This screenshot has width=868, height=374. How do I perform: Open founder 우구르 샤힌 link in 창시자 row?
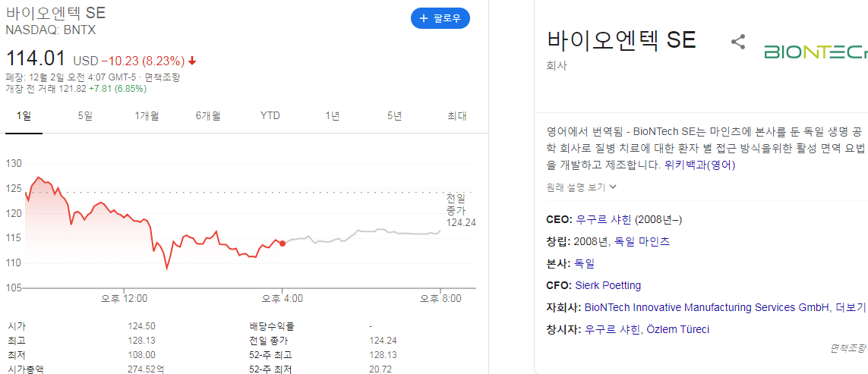pyautogui.click(x=611, y=330)
